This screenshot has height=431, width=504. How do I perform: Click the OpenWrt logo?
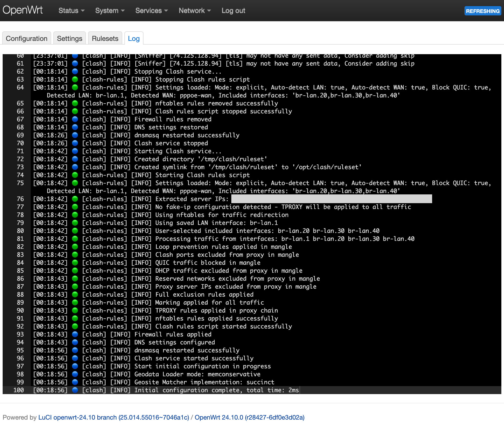point(23,10)
